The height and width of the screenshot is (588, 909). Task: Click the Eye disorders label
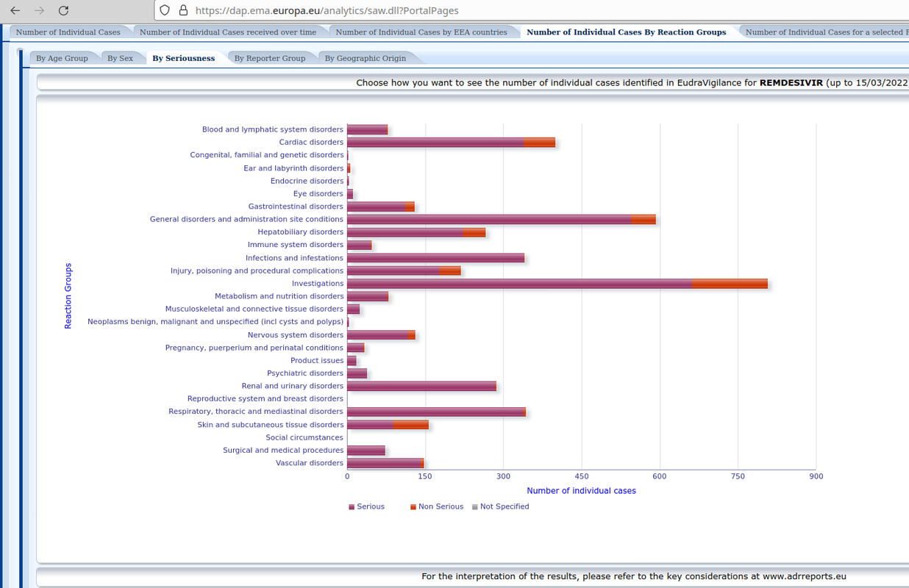(x=318, y=193)
